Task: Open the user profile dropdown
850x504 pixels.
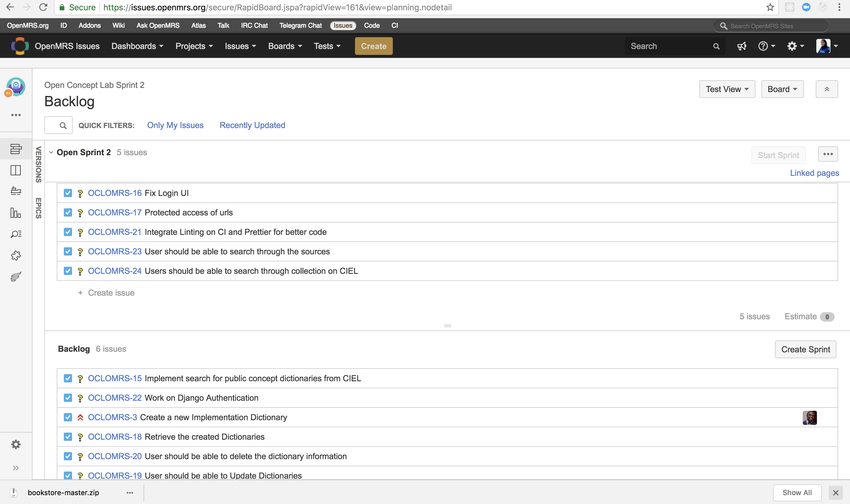Action: coord(827,46)
